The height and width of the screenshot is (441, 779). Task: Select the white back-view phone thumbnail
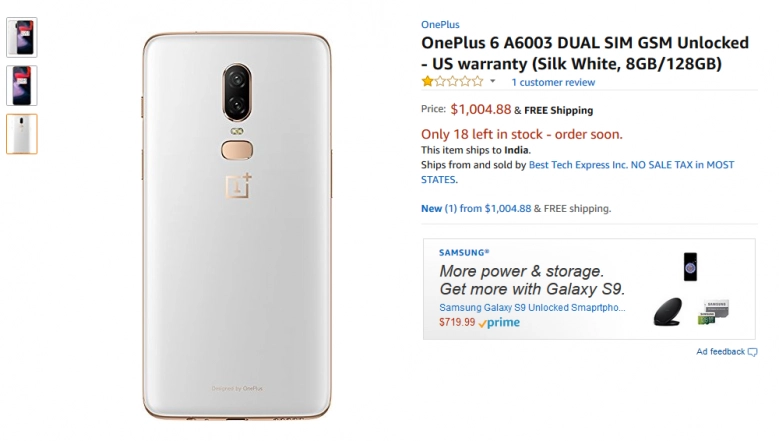22,134
